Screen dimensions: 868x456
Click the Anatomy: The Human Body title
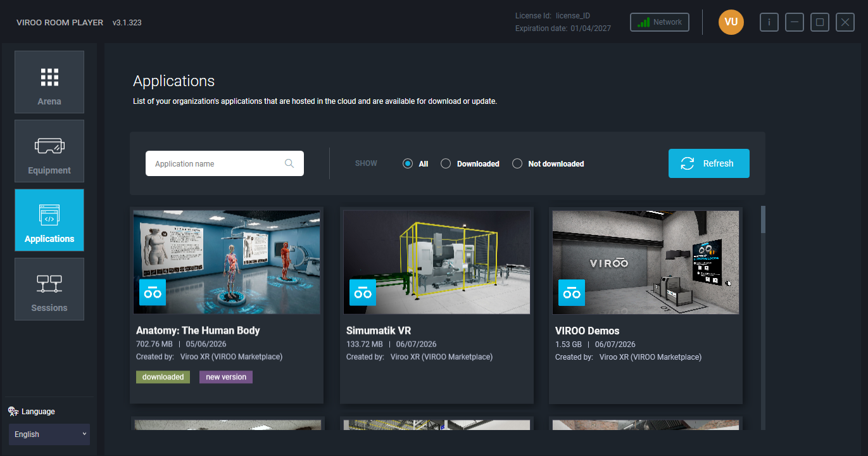(x=198, y=331)
